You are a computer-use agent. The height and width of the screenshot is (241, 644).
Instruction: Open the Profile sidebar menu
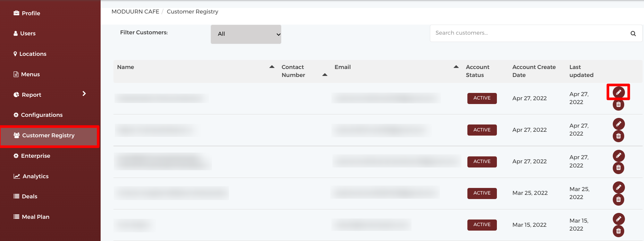click(x=31, y=13)
